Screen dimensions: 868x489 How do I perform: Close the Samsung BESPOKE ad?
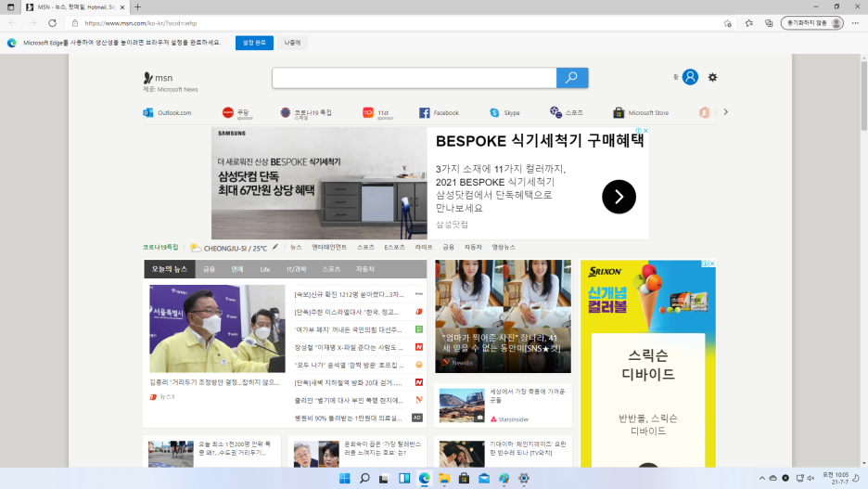(645, 131)
